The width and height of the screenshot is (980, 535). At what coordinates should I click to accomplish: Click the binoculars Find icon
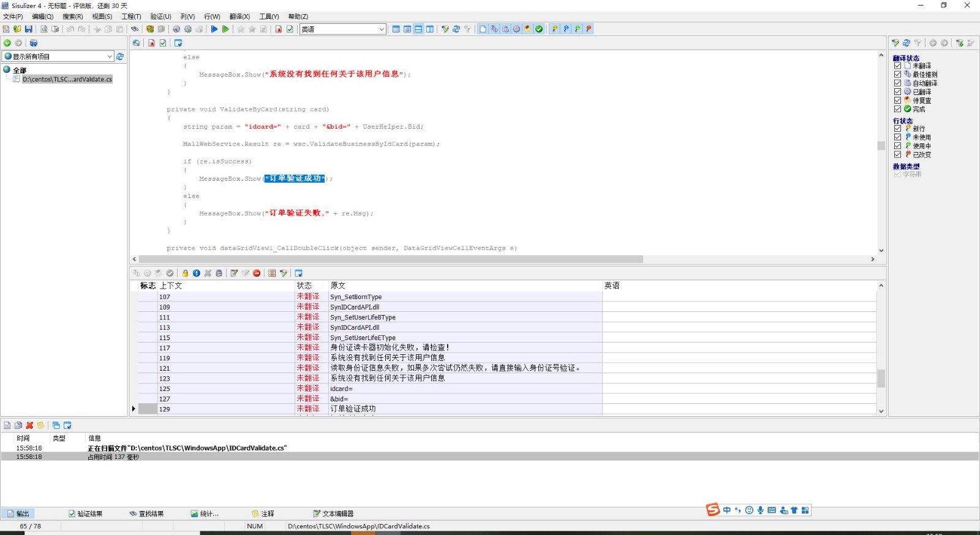click(x=134, y=29)
